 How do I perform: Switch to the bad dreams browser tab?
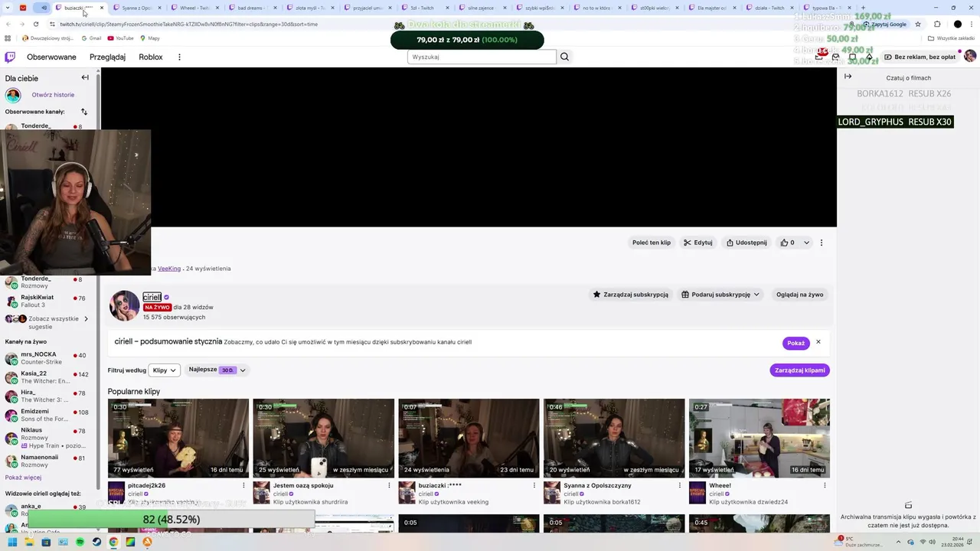(252, 8)
